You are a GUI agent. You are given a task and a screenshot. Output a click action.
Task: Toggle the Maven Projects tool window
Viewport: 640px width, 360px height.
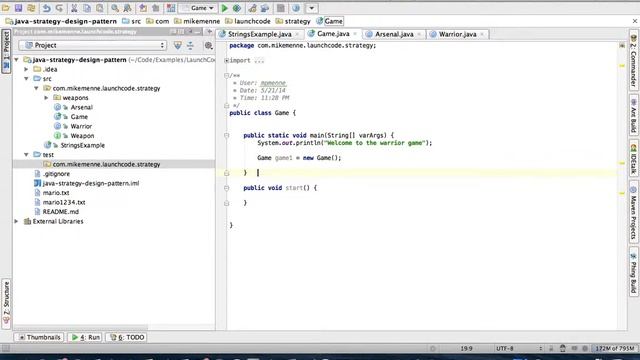coord(633,212)
